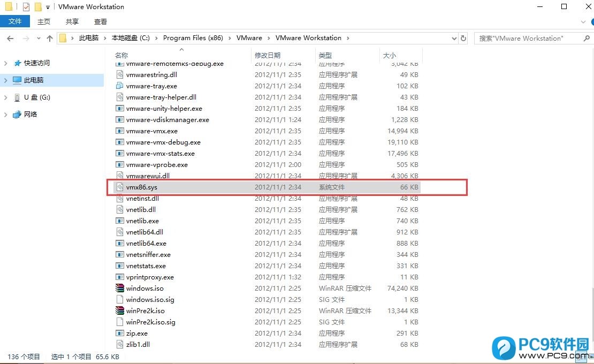Navigate to VMware folder in address bar
The image size is (594, 364).
pyautogui.click(x=249, y=38)
